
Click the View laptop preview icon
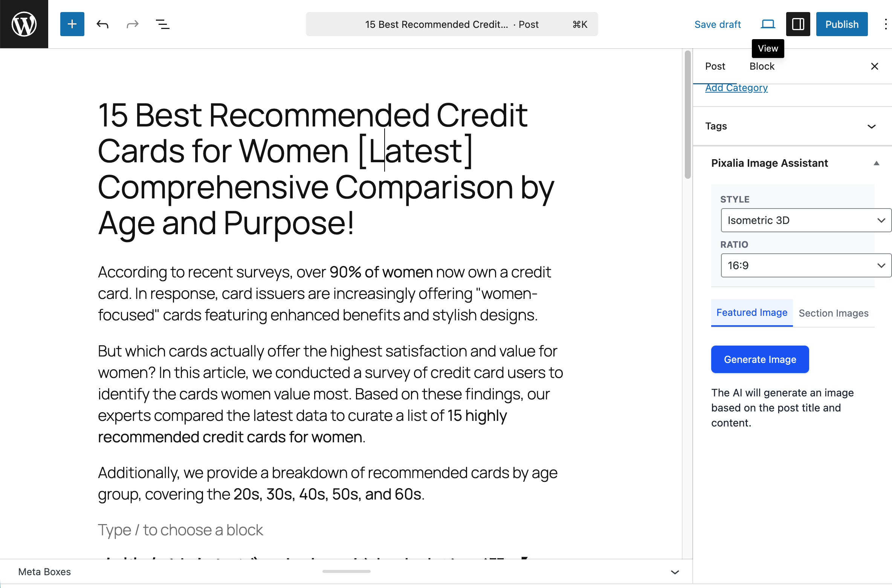tap(768, 24)
